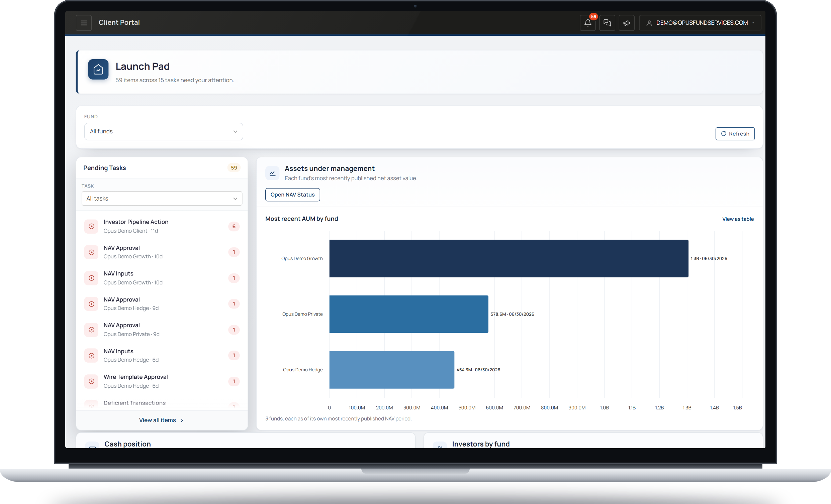Screen dimensions: 831x504
Task: Click the Opus Demo Hedge bar
Action: click(x=391, y=370)
